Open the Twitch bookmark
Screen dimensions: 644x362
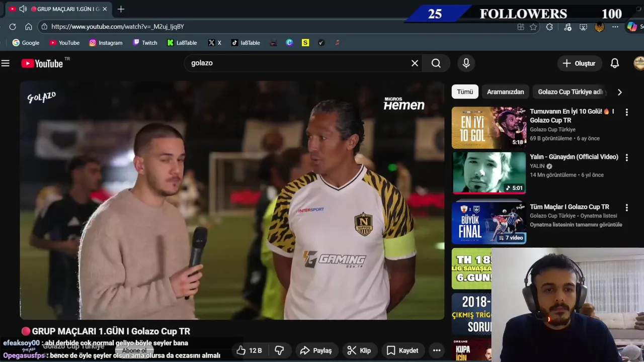tap(145, 43)
